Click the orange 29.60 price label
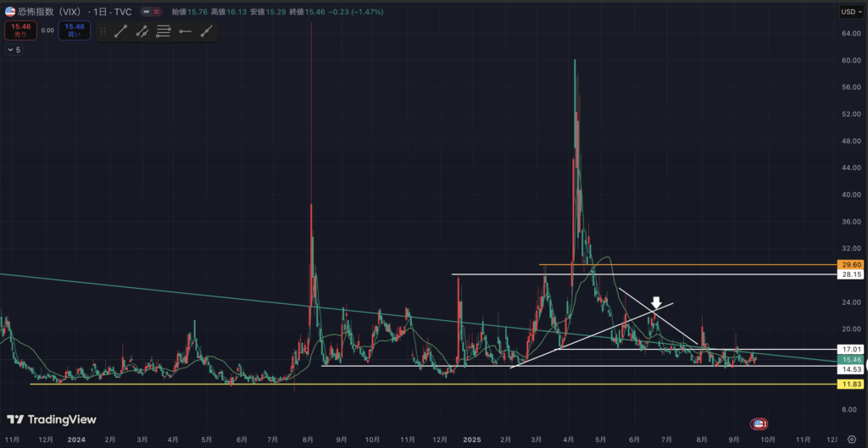The height and width of the screenshot is (448, 868). (850, 265)
